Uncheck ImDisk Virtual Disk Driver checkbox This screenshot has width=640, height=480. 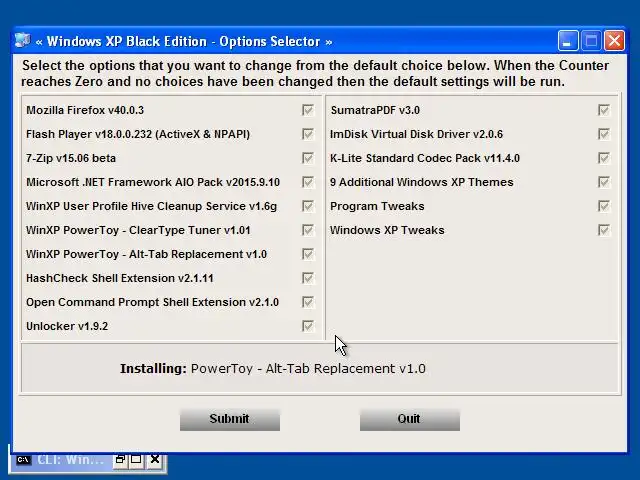(x=604, y=134)
